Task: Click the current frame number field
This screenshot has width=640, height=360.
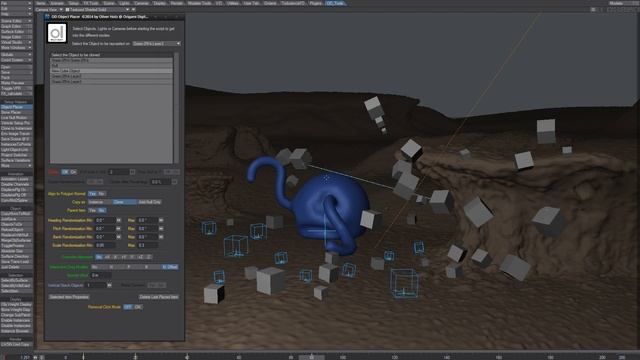Action: coord(25,357)
